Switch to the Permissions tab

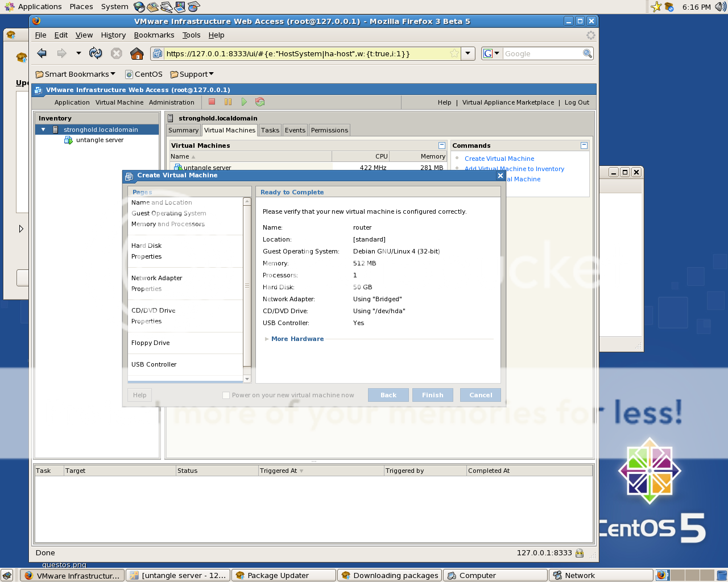coord(329,130)
